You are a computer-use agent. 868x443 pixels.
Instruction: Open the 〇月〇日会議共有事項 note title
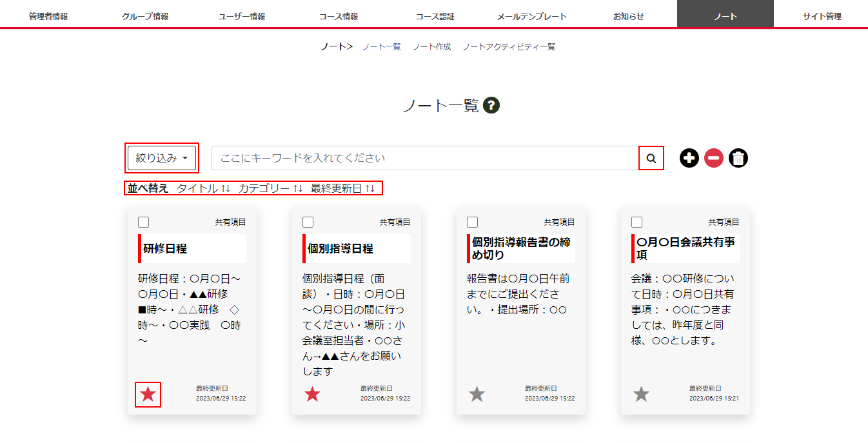[686, 248]
